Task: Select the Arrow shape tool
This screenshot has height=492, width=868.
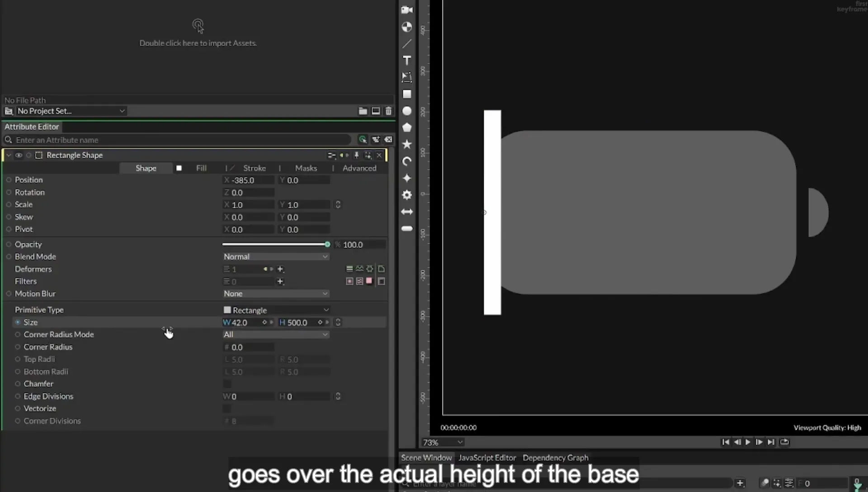Action: [x=407, y=212]
